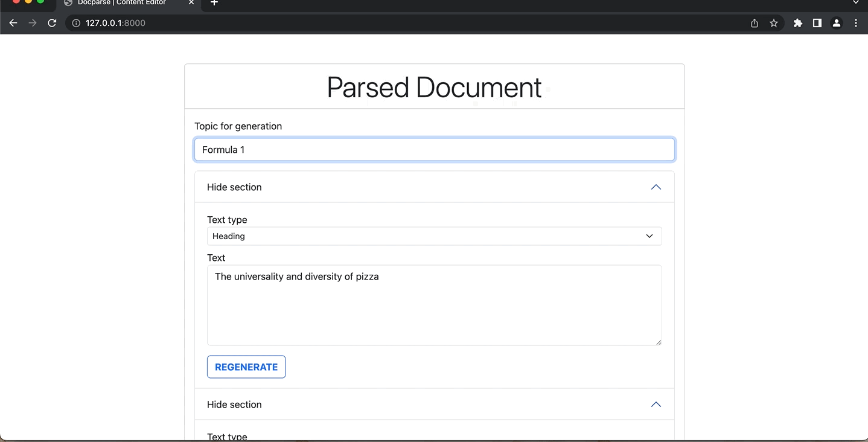Click the back navigation arrow
The height and width of the screenshot is (442, 868).
point(13,23)
